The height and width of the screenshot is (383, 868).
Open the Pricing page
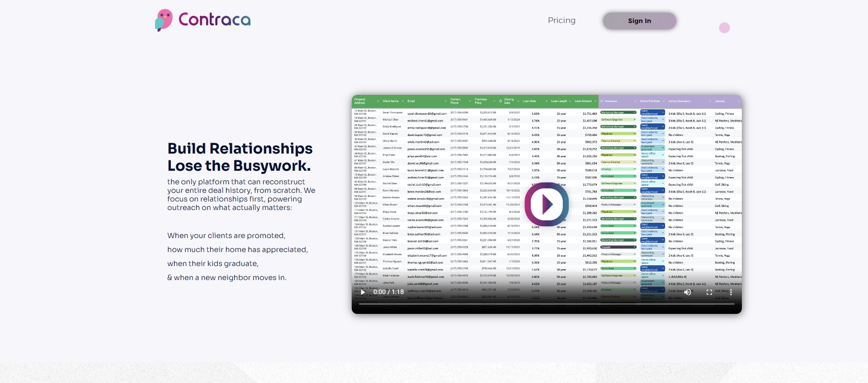pos(561,20)
